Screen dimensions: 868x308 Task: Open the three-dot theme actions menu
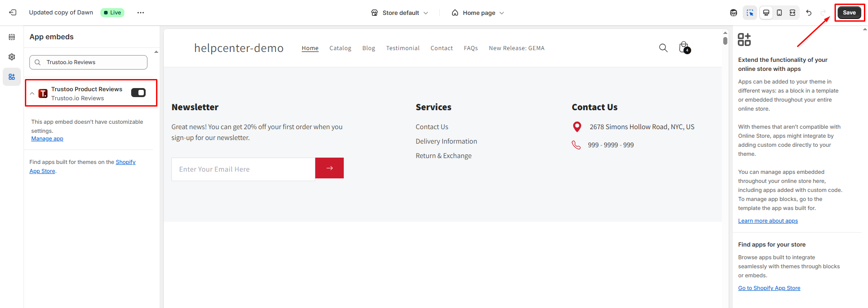[x=141, y=13]
